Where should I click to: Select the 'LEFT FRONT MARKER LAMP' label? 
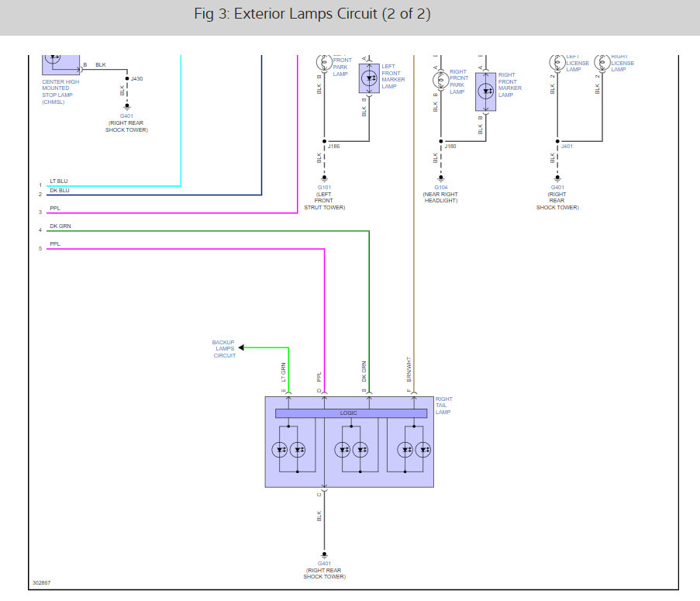coord(393,76)
